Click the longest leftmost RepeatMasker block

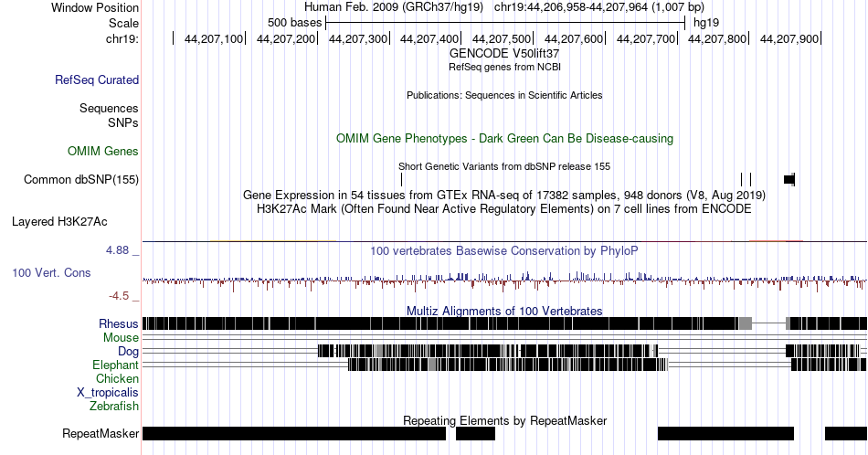point(294,433)
